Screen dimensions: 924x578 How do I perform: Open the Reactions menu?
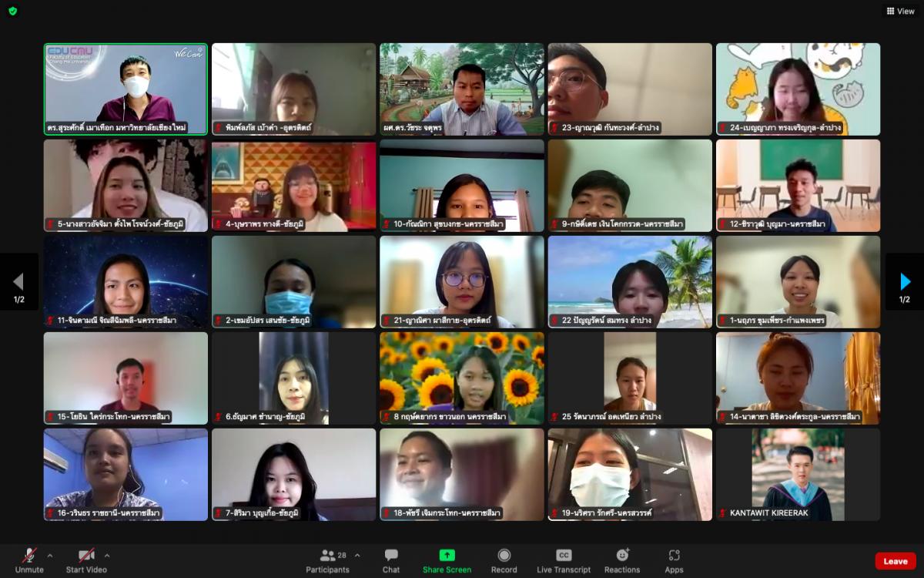(622, 560)
